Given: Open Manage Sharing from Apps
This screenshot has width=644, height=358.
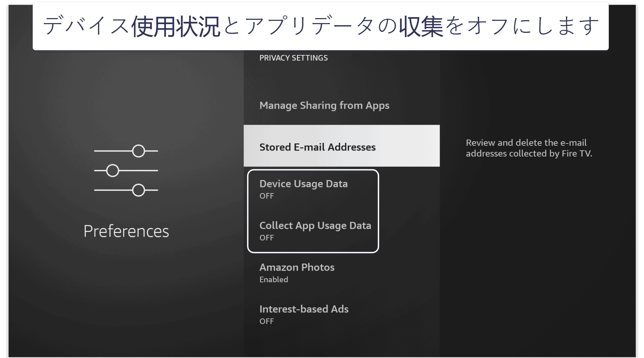Looking at the screenshot, I should (341, 105).
